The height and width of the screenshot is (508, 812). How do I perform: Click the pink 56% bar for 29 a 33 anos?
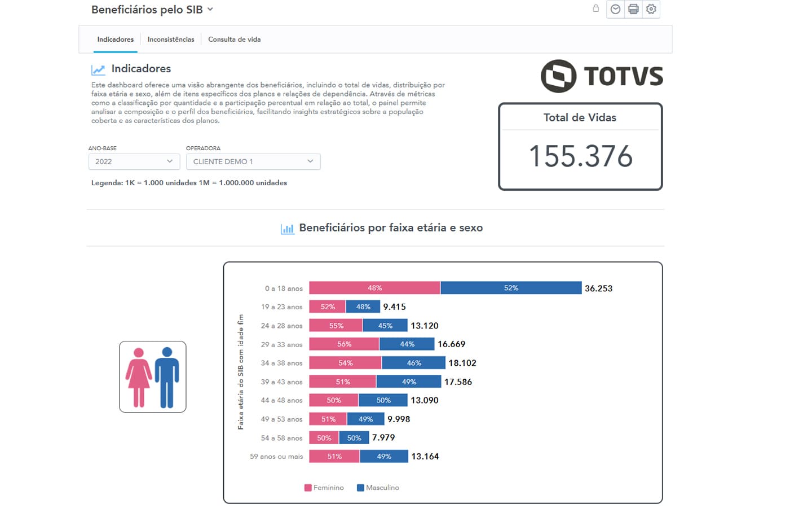tap(344, 344)
